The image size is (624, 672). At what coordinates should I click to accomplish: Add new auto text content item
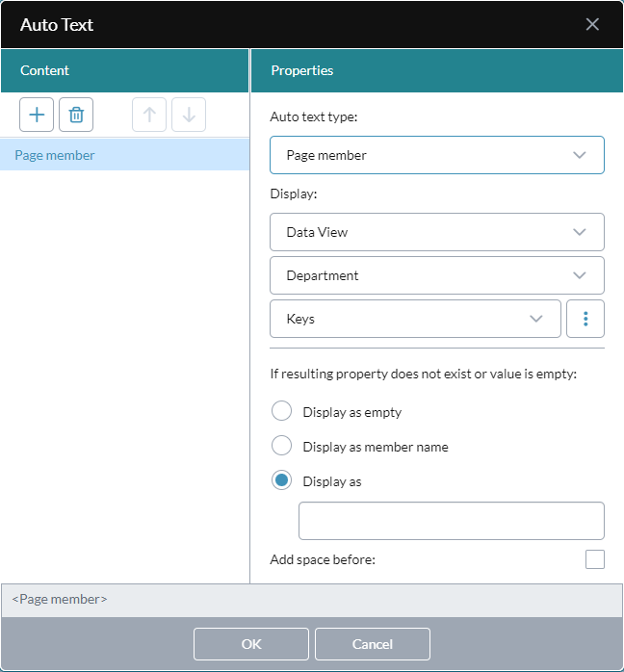[x=37, y=115]
